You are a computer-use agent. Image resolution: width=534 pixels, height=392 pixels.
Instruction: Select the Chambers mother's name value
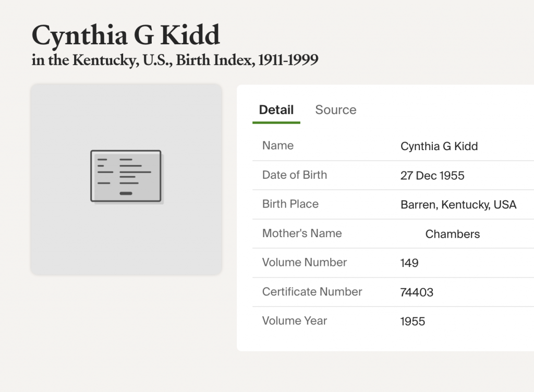click(x=453, y=234)
